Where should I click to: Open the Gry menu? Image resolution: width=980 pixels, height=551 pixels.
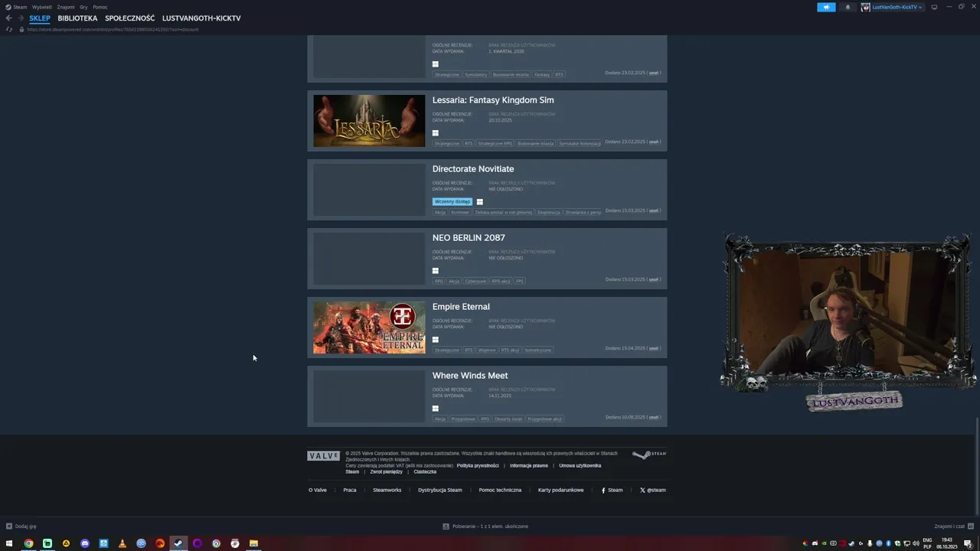[83, 7]
